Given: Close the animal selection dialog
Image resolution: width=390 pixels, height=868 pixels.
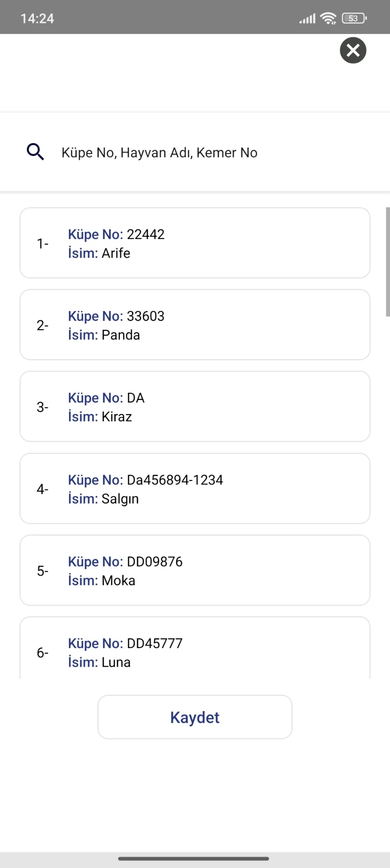Looking at the screenshot, I should [x=353, y=50].
